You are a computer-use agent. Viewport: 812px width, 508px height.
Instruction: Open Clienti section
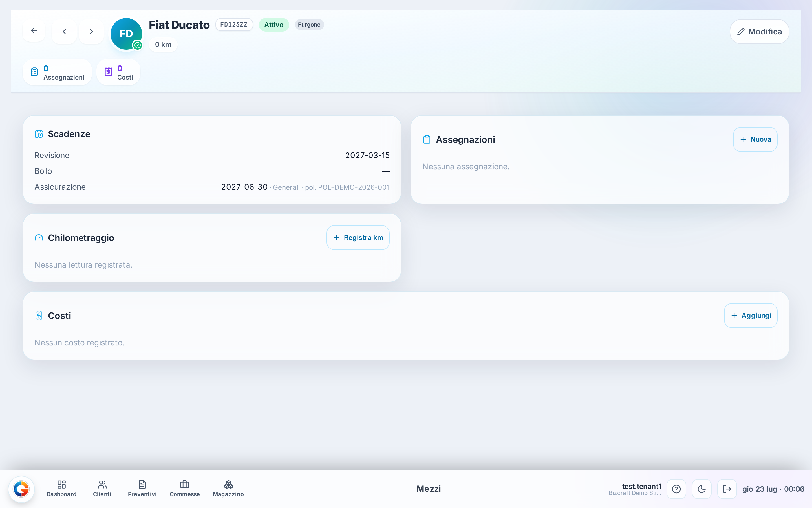102,489
